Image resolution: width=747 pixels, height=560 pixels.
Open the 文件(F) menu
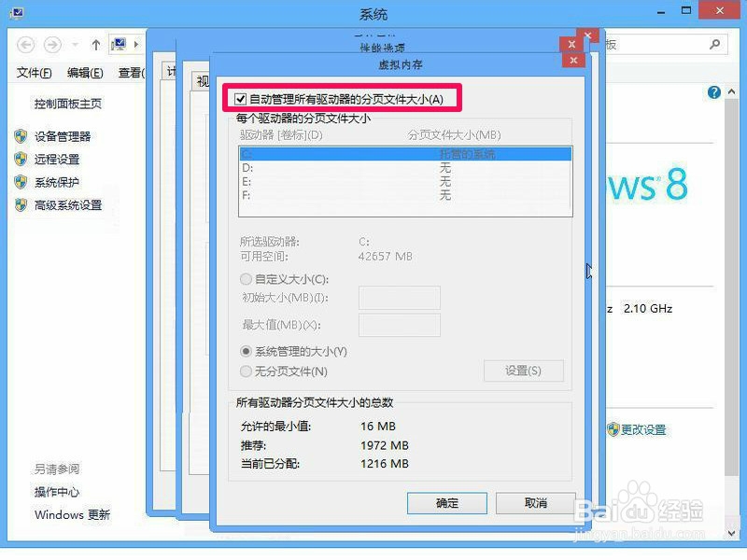pyautogui.click(x=35, y=73)
